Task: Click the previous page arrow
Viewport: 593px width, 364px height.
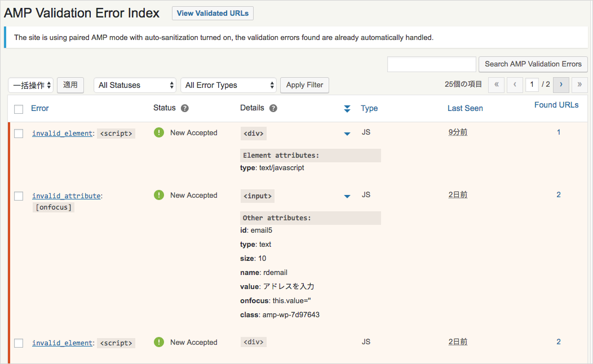Action: tap(515, 85)
